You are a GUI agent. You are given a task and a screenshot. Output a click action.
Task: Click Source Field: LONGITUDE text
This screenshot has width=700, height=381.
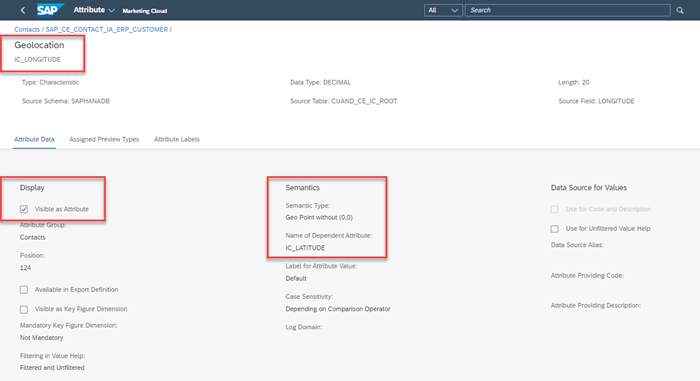pyautogui.click(x=596, y=101)
